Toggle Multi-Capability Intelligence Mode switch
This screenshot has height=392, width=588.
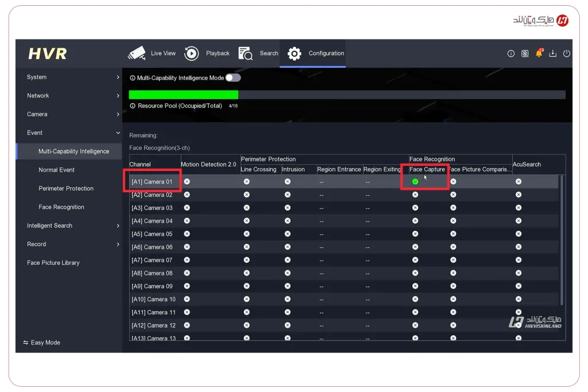(233, 77)
